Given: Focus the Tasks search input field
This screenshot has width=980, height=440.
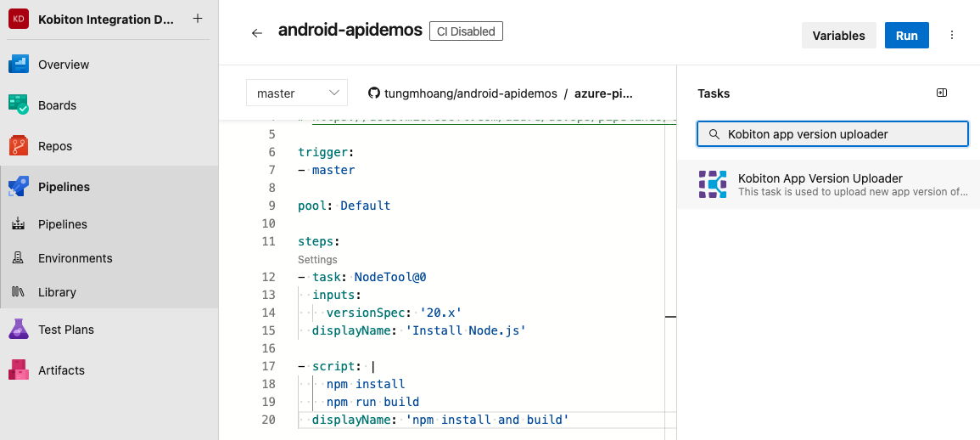Looking at the screenshot, I should click(832, 134).
